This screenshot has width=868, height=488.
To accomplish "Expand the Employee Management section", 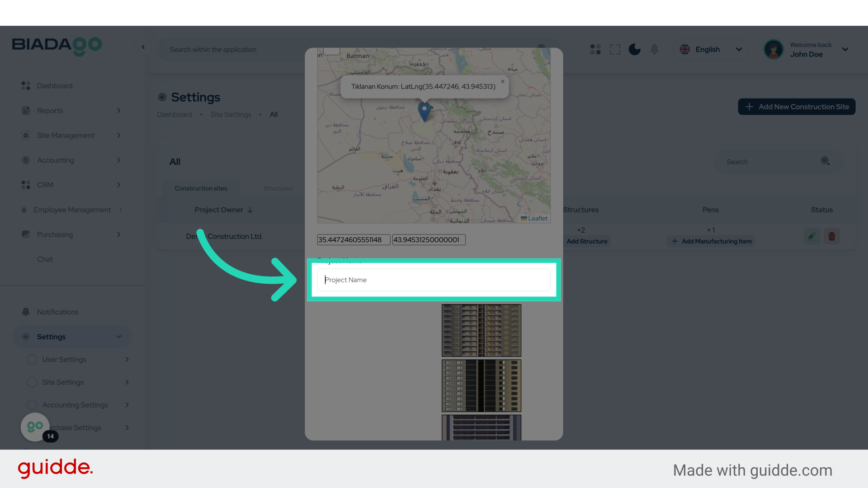I will click(120, 209).
